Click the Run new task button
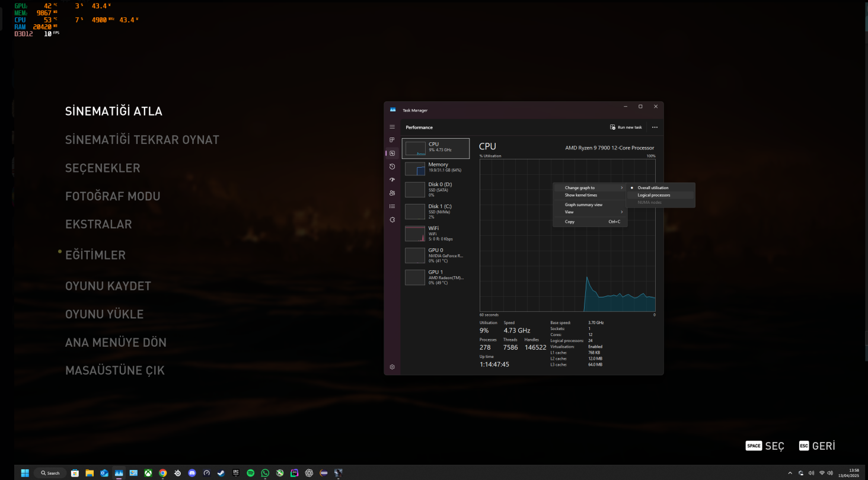 pos(626,127)
